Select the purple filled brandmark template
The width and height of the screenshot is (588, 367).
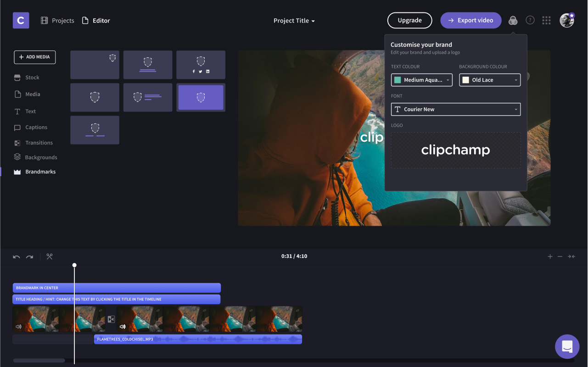pyautogui.click(x=201, y=97)
